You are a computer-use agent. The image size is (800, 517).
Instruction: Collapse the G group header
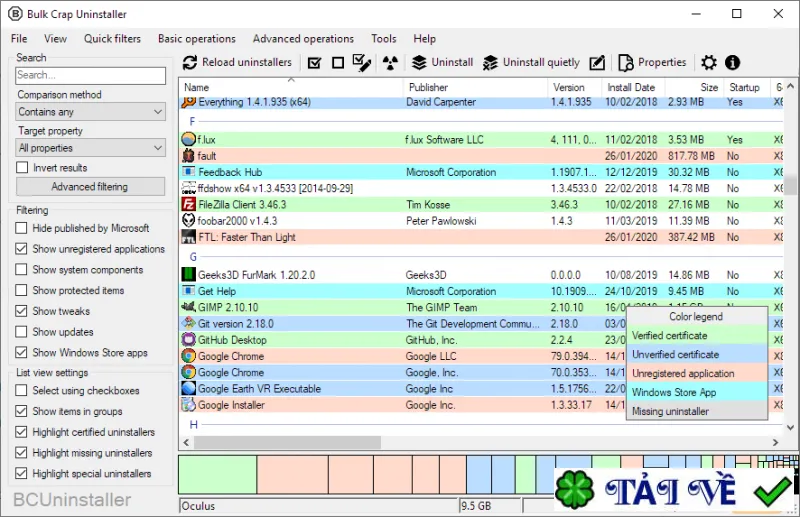pos(193,257)
